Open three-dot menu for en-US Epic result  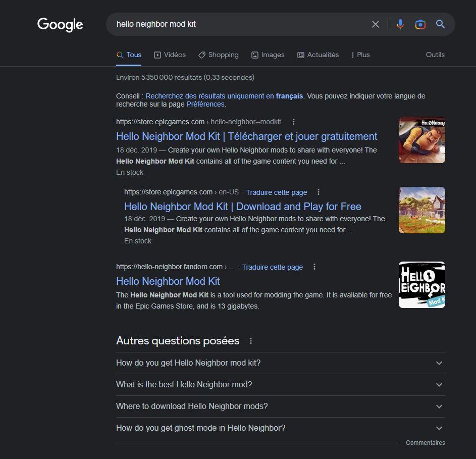[318, 192]
